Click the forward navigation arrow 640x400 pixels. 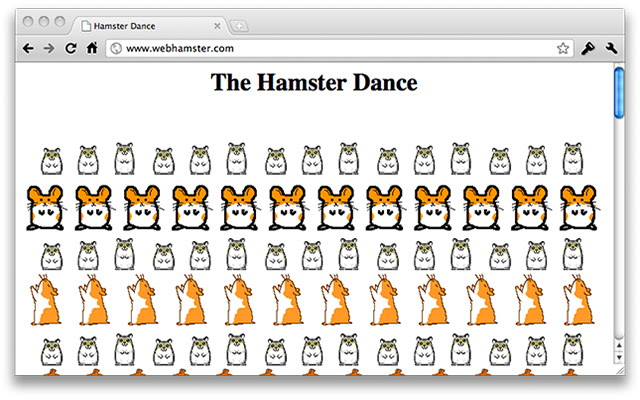pos(49,49)
